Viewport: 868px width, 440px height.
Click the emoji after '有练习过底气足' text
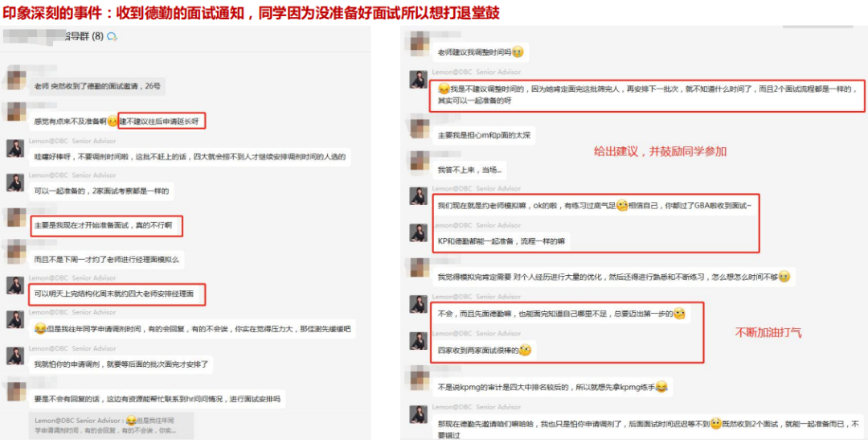point(621,206)
